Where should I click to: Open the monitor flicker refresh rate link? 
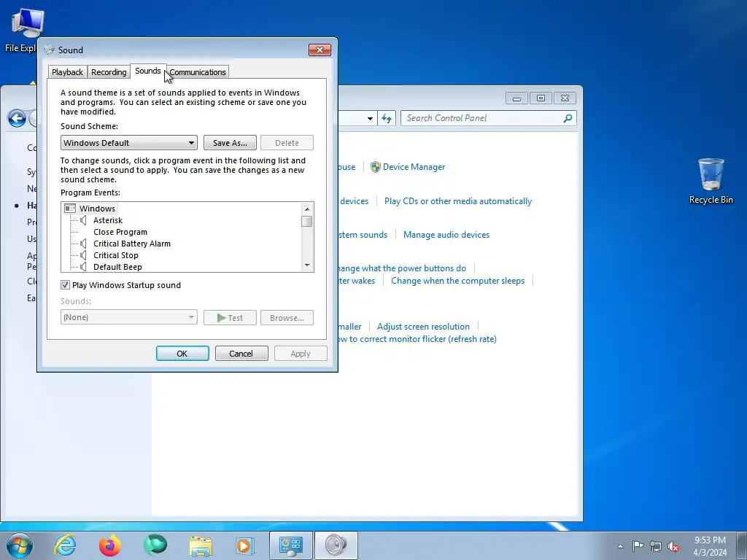coord(417,339)
